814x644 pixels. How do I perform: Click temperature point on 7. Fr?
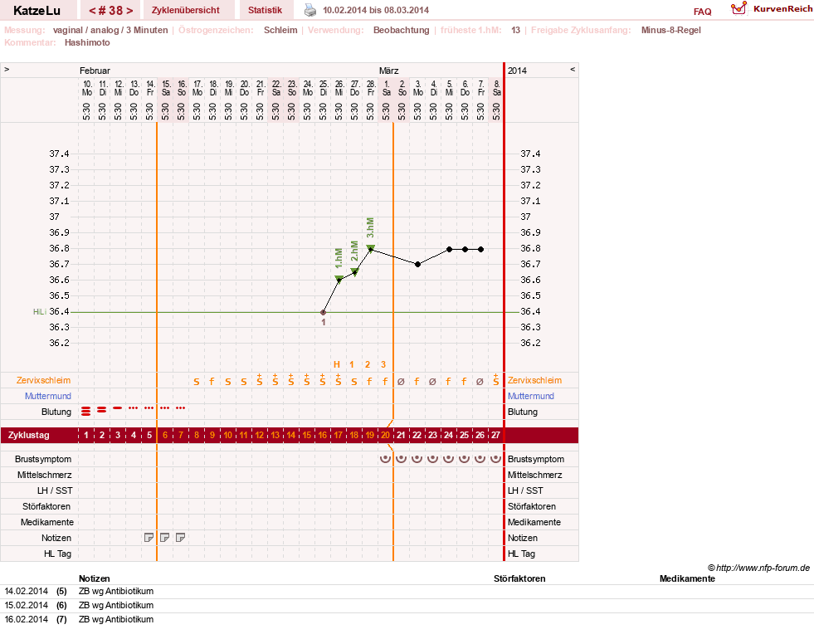tap(481, 249)
